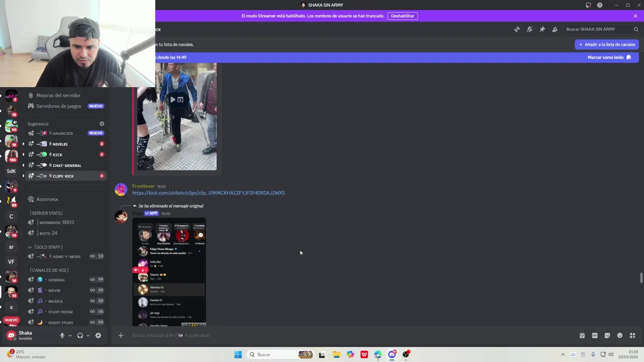644x362 pixels.
Task: Select the SdK server icon
Action: pos(11,171)
